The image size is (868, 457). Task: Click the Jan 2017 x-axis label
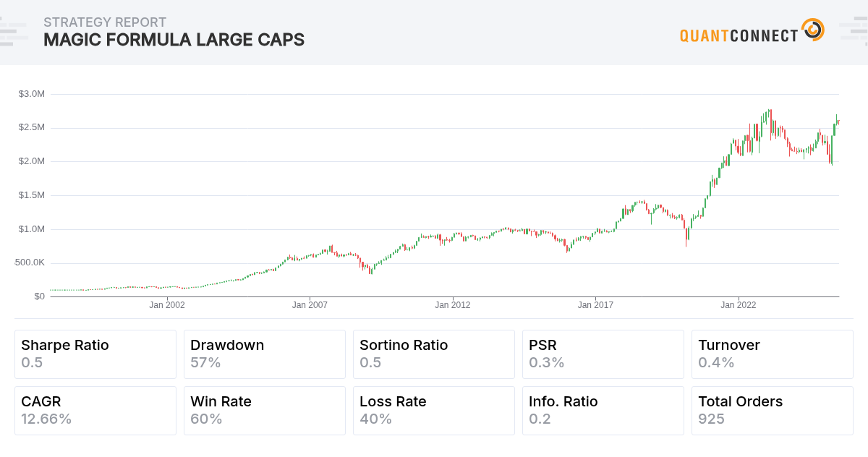click(595, 305)
